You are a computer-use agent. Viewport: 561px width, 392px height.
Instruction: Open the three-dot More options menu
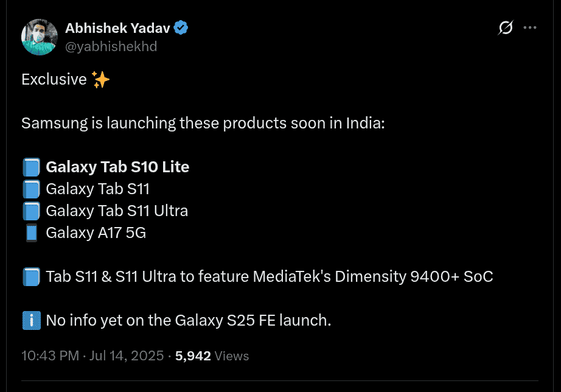(530, 28)
